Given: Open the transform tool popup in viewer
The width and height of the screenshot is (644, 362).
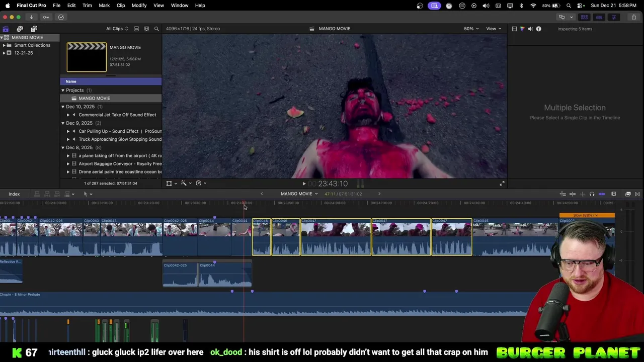Looking at the screenshot, I should (x=171, y=184).
